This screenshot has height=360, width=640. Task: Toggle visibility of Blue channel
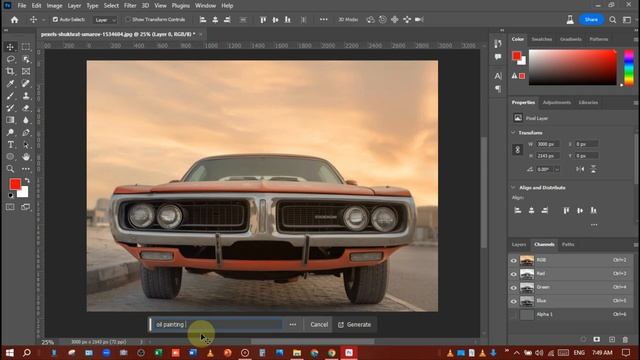pyautogui.click(x=513, y=301)
